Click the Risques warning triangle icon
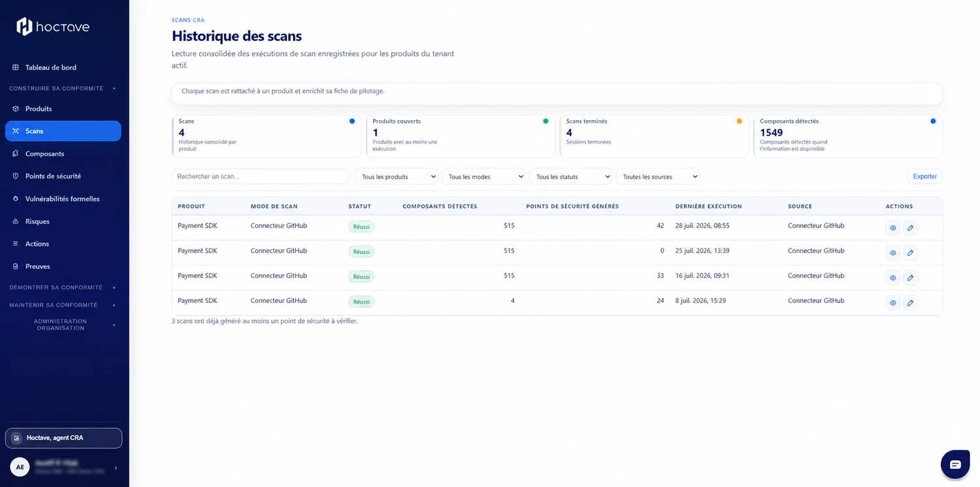This screenshot has width=980, height=487. pos(16,222)
